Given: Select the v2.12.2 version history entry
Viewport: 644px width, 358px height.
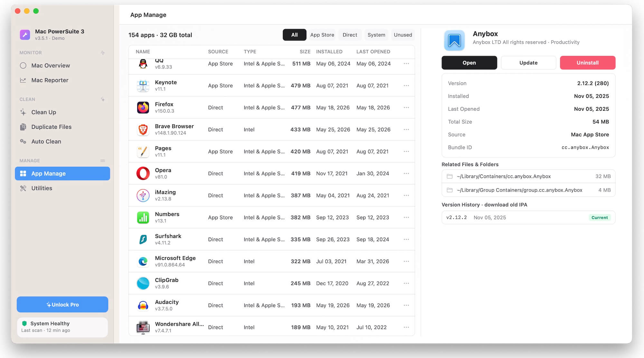Looking at the screenshot, I should (x=528, y=218).
